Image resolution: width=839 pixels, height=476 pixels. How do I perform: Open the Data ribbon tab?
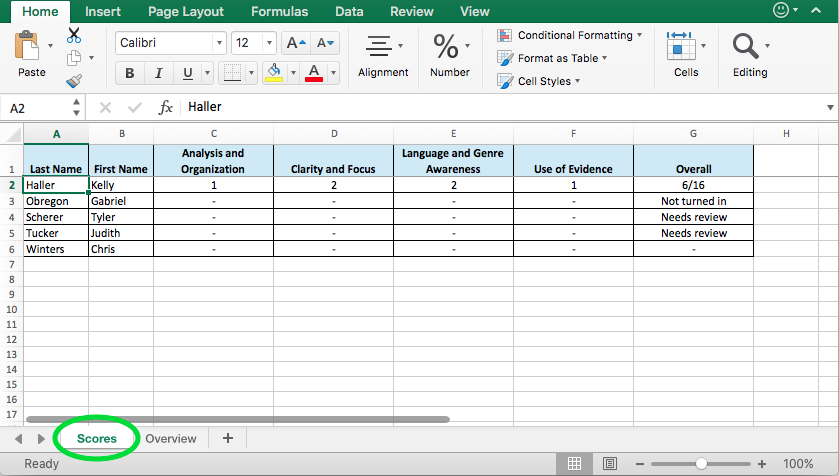349,11
